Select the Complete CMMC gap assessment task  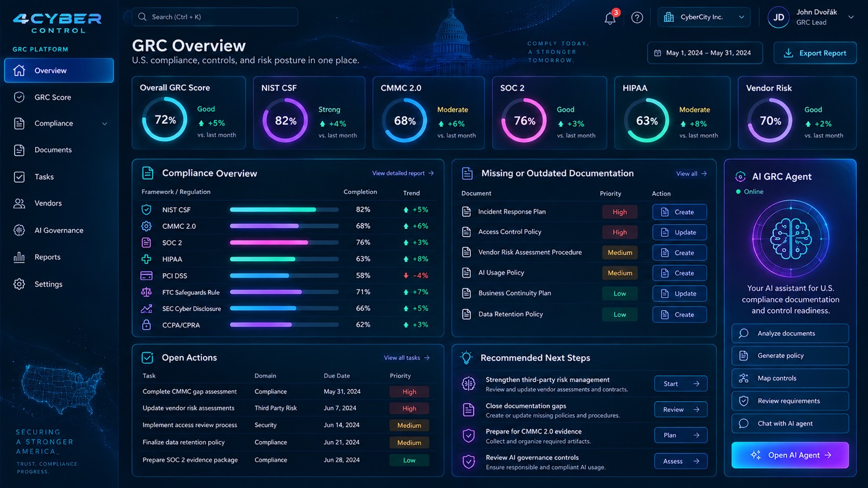tap(189, 391)
